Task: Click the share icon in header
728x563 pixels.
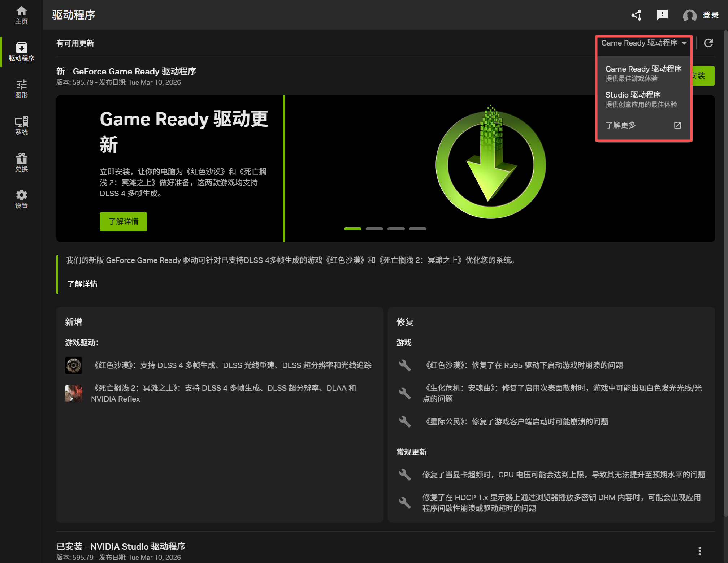Action: (636, 15)
